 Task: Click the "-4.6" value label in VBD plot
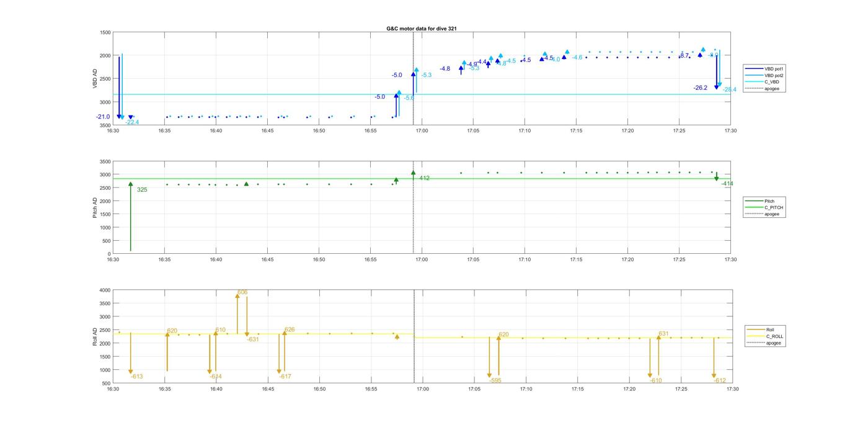point(577,58)
